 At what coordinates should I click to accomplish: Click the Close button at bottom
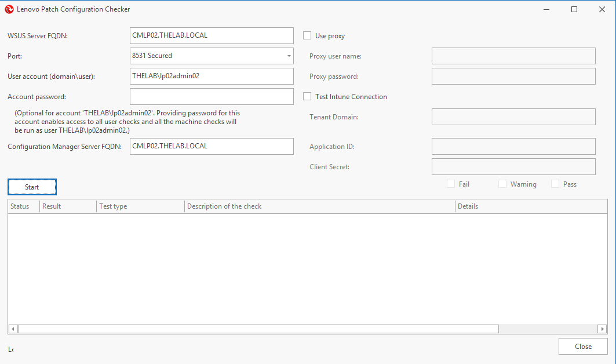click(x=583, y=346)
